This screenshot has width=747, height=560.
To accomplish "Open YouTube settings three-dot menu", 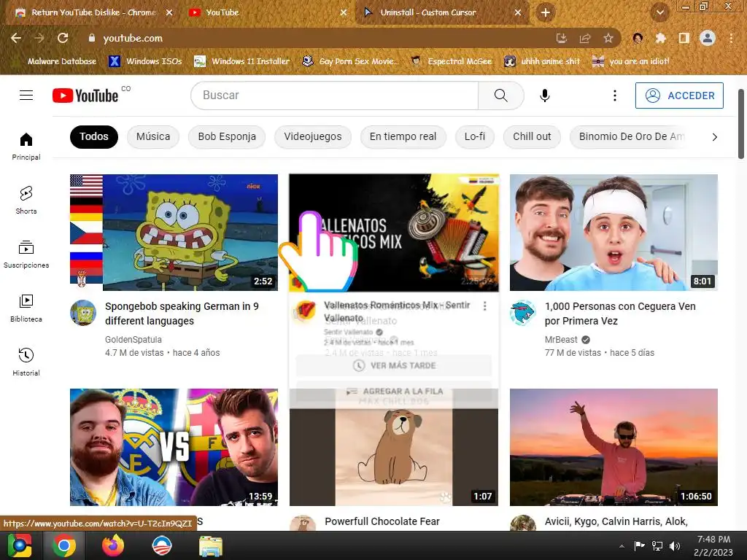I will (614, 96).
